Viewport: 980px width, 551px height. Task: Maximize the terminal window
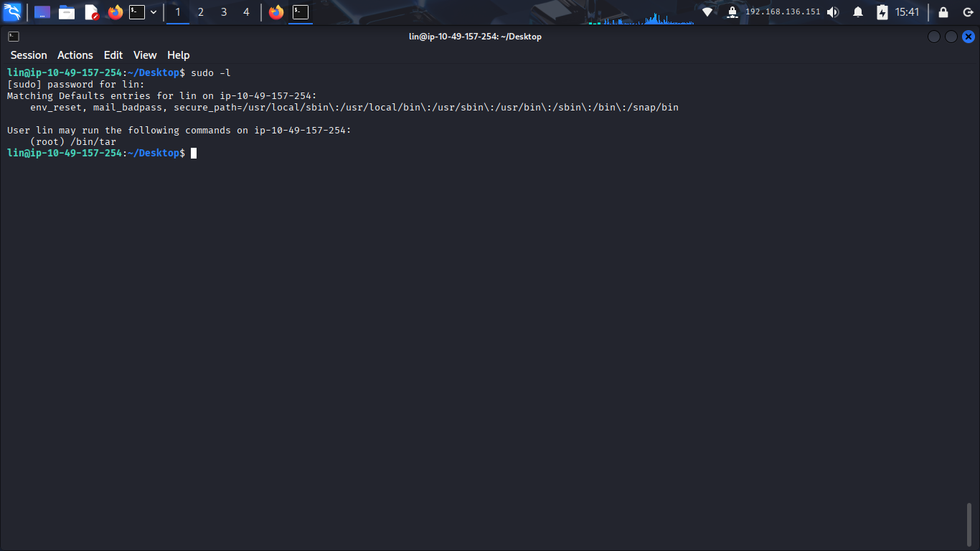tap(951, 37)
